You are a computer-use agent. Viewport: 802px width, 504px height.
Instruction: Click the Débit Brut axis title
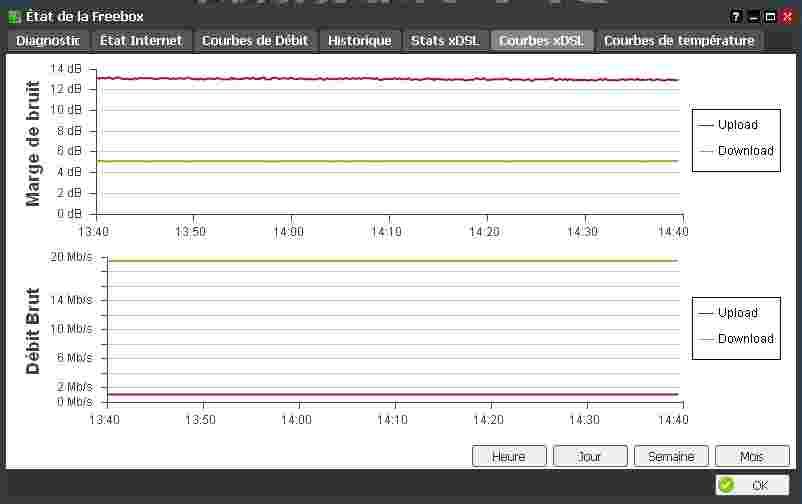(x=33, y=331)
